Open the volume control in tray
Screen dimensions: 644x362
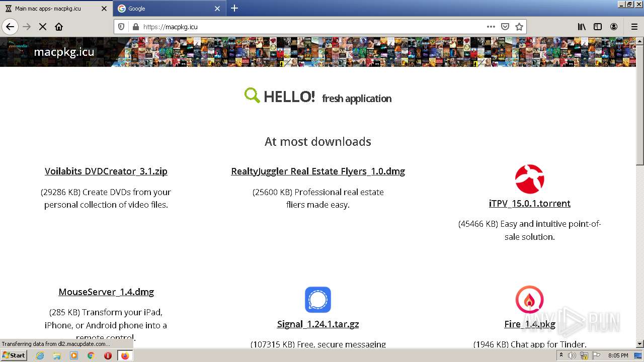572,355
